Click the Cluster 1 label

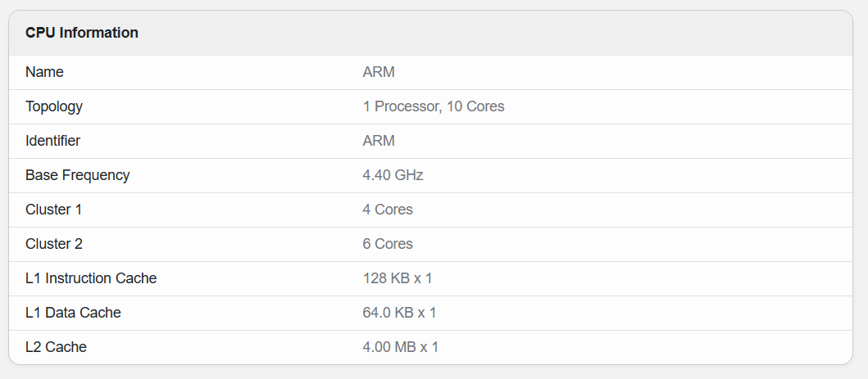coord(54,210)
